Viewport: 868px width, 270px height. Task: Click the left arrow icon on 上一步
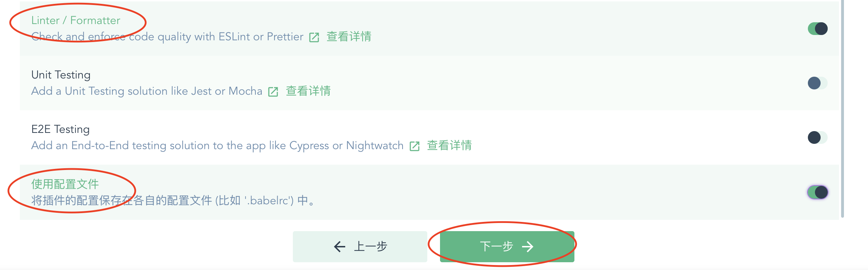tap(340, 246)
